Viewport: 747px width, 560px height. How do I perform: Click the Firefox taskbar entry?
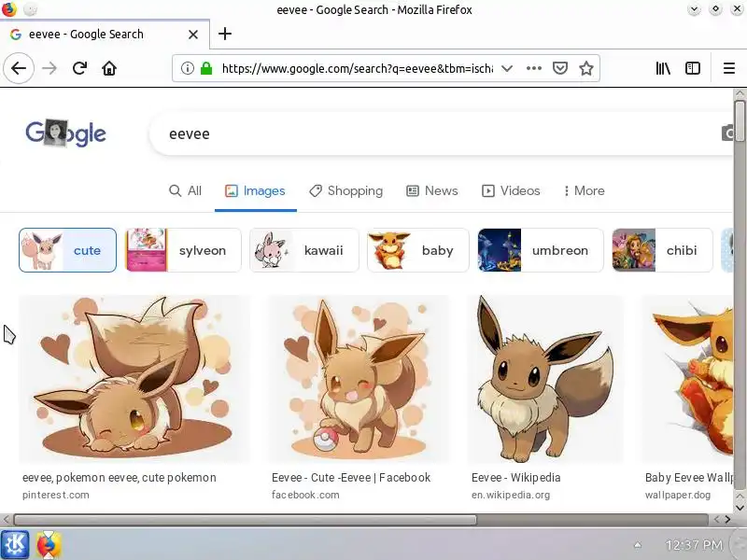[48, 545]
